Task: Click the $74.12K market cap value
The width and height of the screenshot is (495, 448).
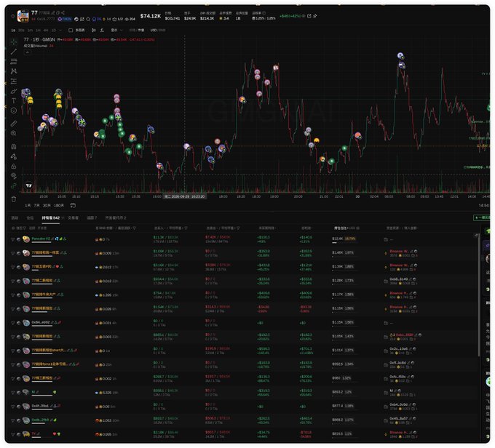Action: [151, 16]
